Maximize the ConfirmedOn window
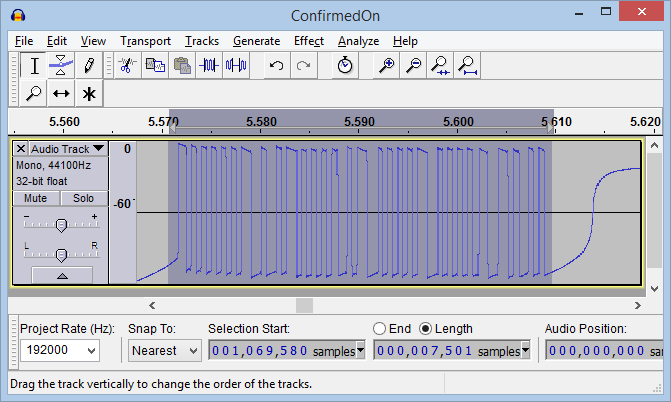Image resolution: width=671 pixels, height=402 pixels. [x=606, y=12]
